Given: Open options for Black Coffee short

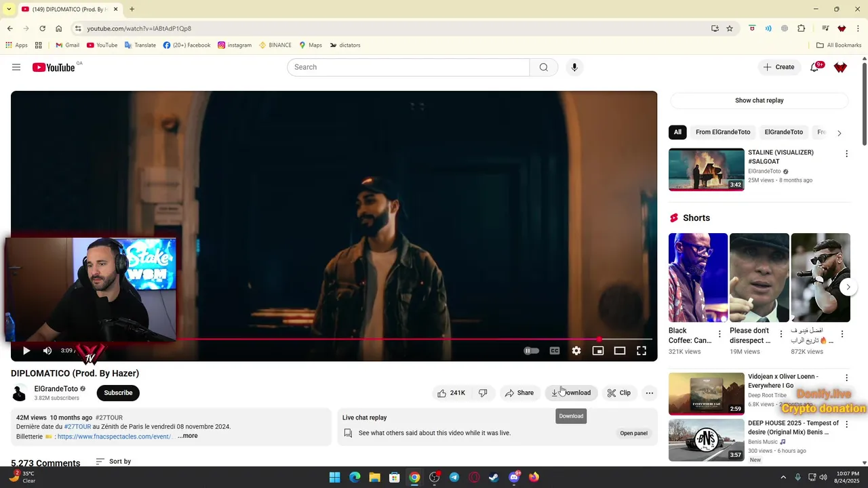Looking at the screenshot, I should [x=719, y=334].
